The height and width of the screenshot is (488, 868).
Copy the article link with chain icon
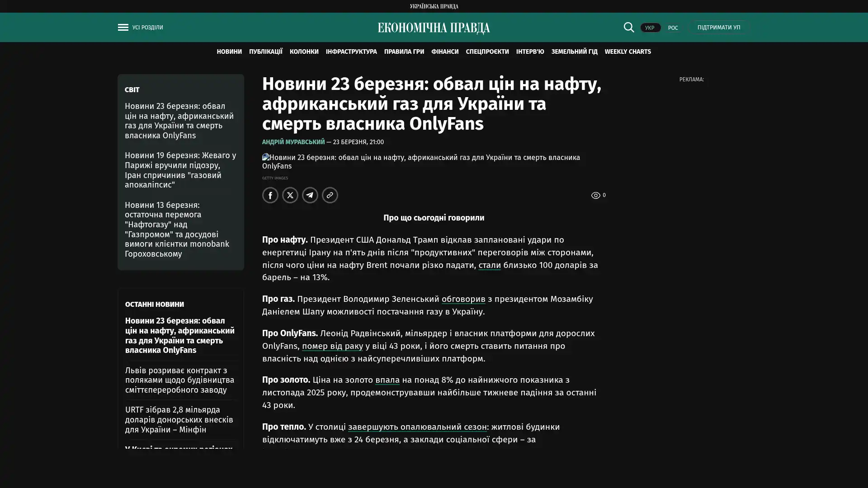tap(330, 195)
